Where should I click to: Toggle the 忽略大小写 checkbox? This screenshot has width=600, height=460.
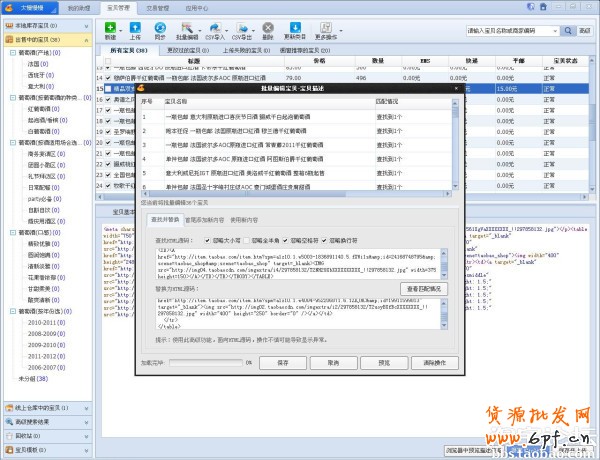[x=207, y=240]
